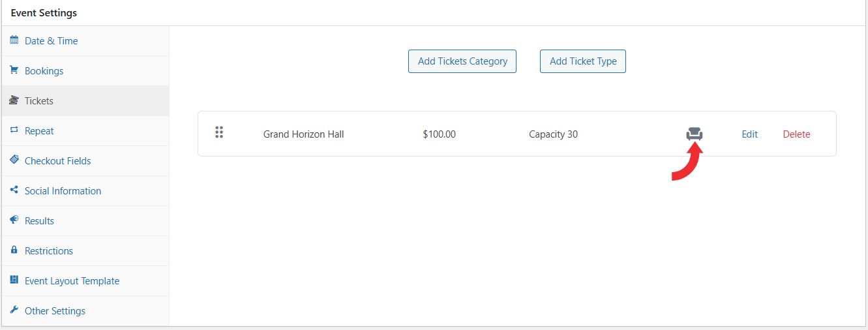Switch to the Bookings tab
Screen dimensions: 868x330
pyautogui.click(x=44, y=71)
